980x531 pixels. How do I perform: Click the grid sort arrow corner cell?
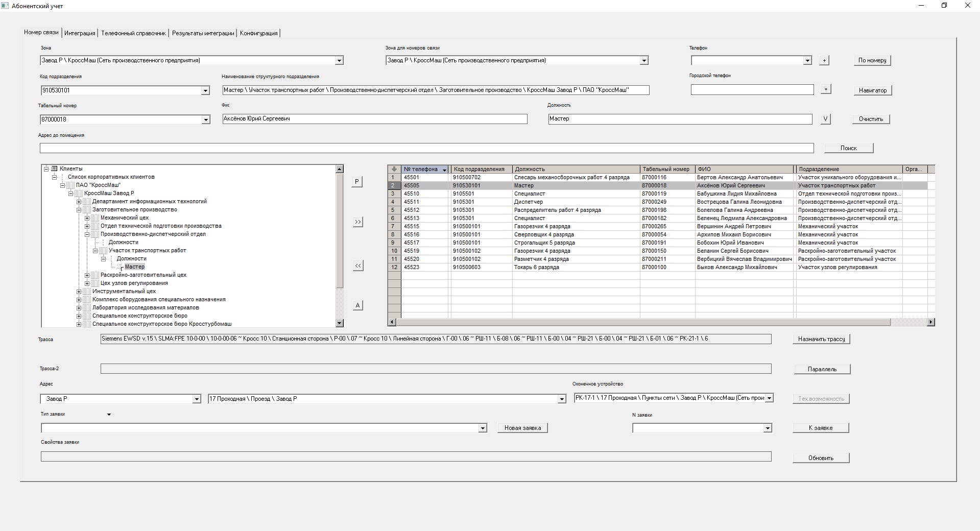click(394, 169)
